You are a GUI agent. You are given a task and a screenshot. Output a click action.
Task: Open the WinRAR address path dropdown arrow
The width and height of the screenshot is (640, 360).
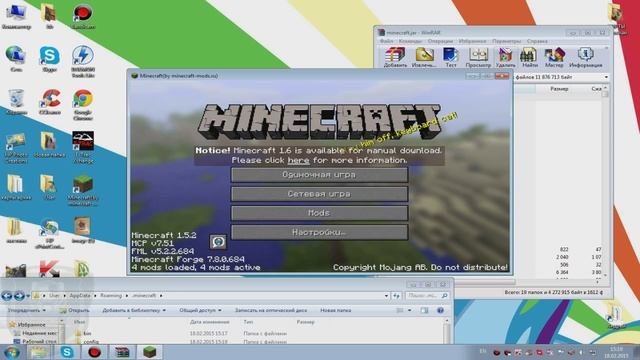tap(606, 77)
